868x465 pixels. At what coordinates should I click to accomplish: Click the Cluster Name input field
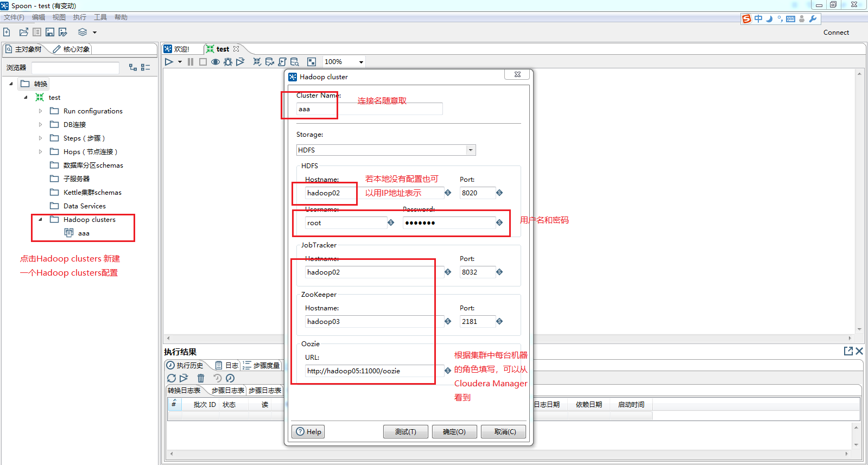pos(369,109)
